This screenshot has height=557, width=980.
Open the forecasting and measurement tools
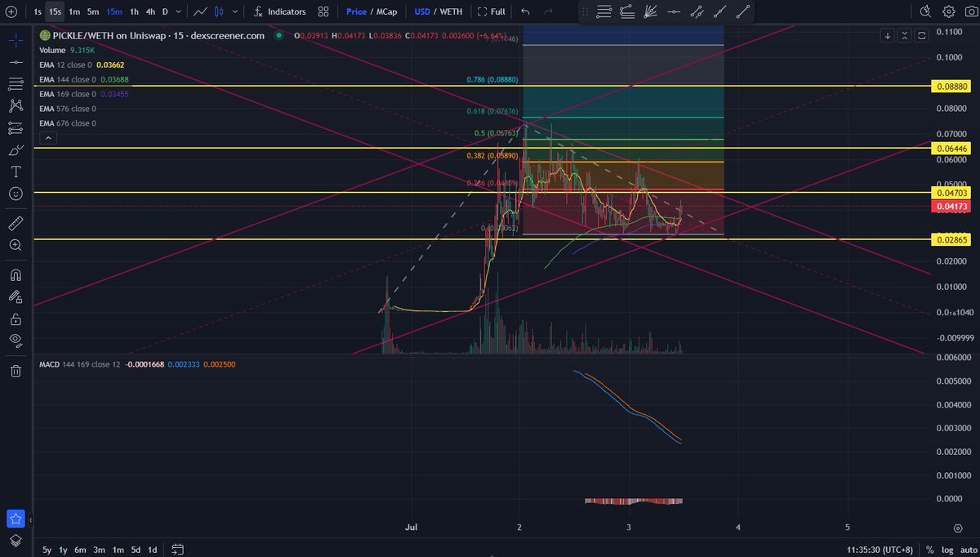16,128
